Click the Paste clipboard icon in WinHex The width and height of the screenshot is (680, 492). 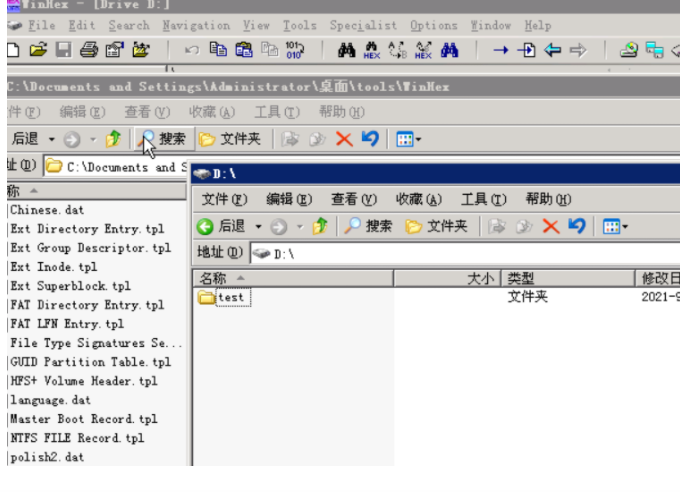[x=244, y=50]
